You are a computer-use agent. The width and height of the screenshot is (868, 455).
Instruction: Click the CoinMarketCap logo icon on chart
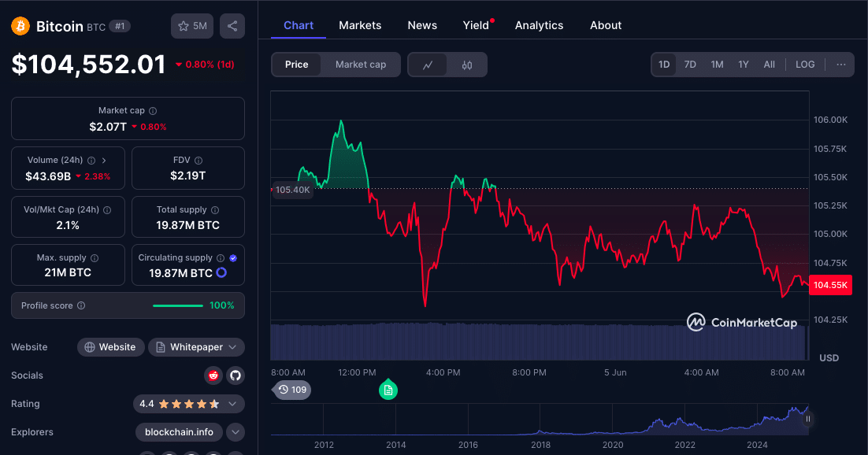tap(696, 322)
